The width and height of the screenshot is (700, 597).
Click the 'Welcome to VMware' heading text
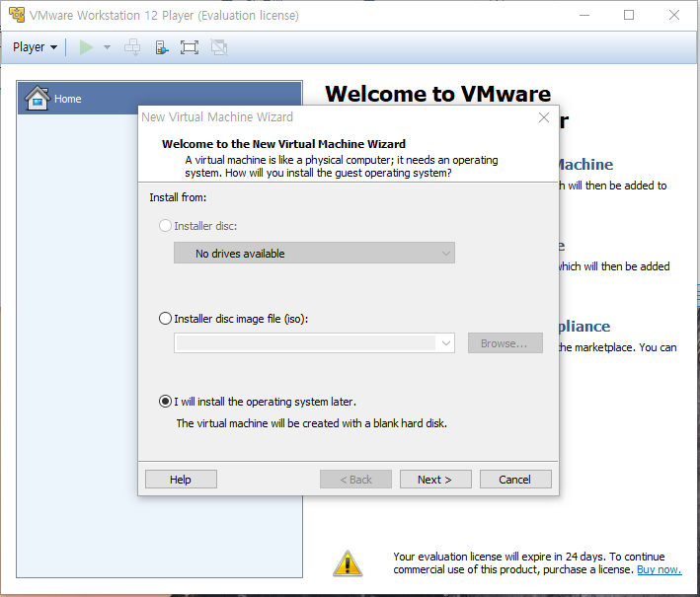coord(438,94)
